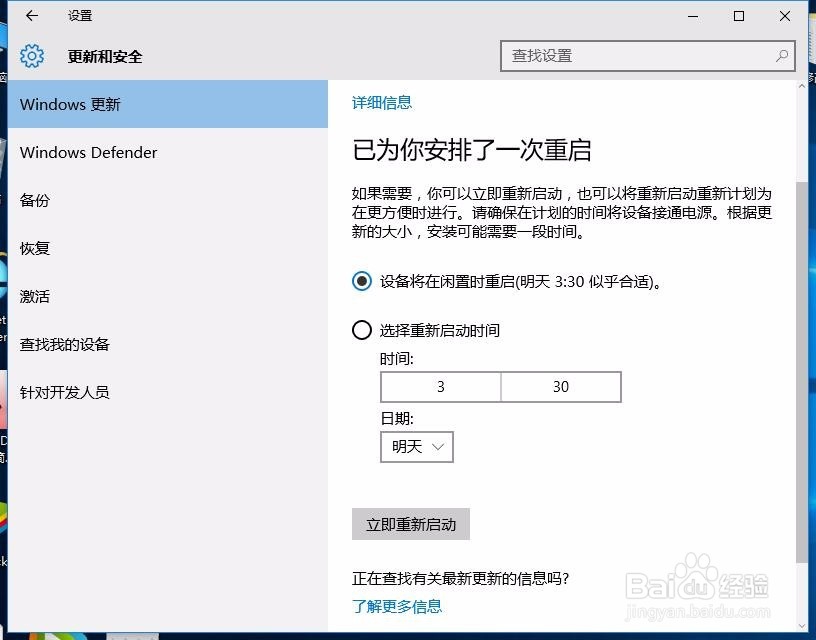
Task: Click the scrollbar down arrow
Action: pyautogui.click(x=802, y=625)
